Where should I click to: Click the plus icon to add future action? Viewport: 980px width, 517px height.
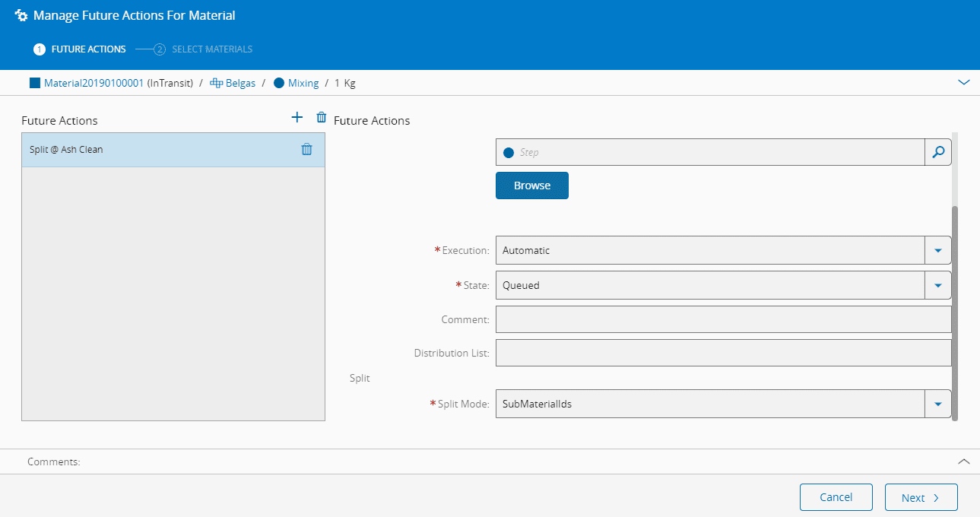click(297, 117)
